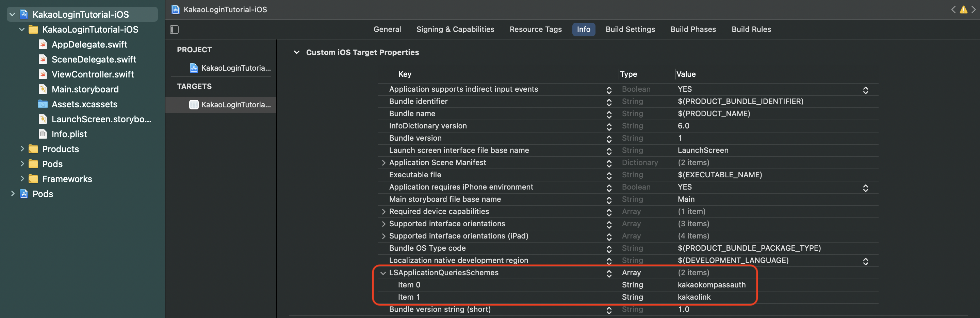Click key stepper for Executable file row
The image size is (980, 318).
pos(609,176)
